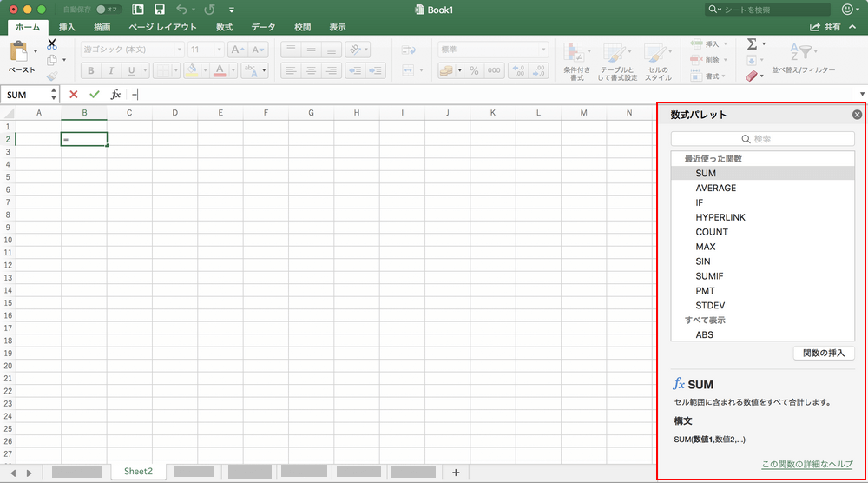Click the Copy icon
The width and height of the screenshot is (868, 483).
coord(52,60)
